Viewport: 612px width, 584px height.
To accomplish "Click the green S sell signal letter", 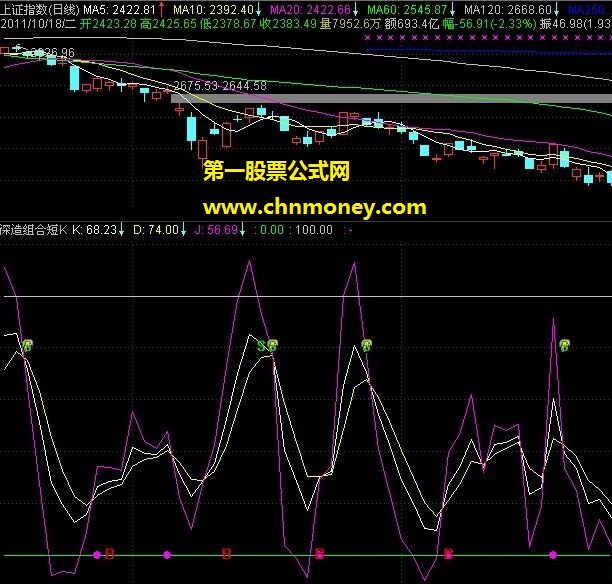I will (262, 345).
